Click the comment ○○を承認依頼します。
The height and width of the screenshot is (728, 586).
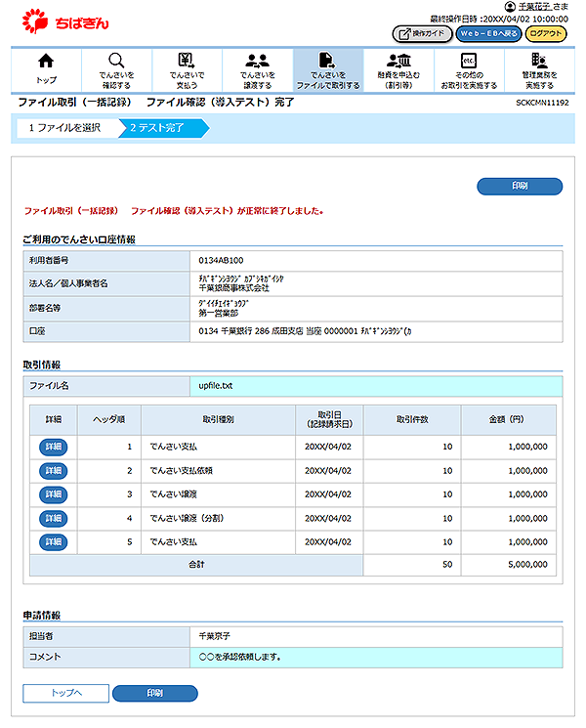(240, 657)
